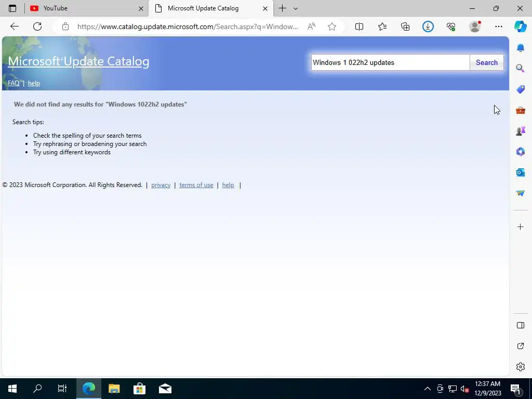
Task: Add a new sidebar app
Action: click(520, 227)
